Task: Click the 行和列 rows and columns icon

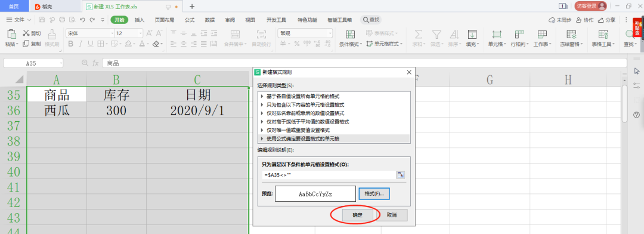Action: tap(519, 33)
